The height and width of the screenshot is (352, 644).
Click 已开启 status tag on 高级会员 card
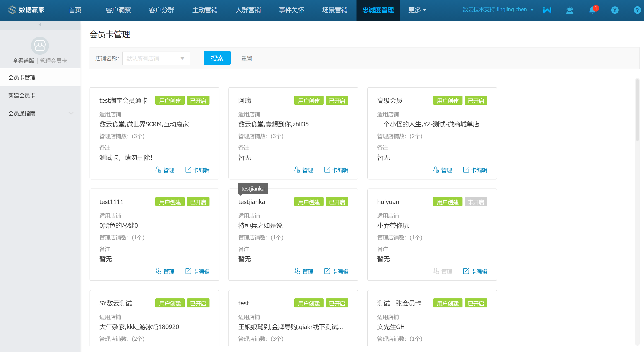(476, 101)
